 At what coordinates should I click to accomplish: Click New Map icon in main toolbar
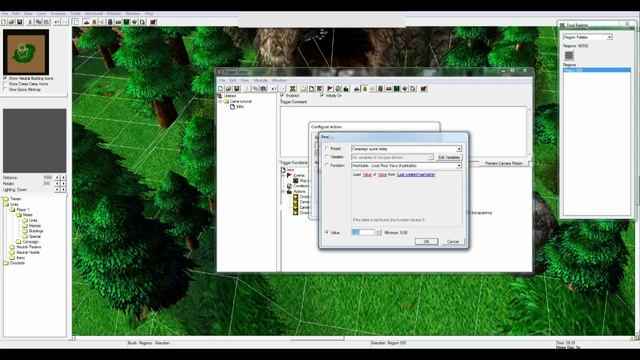(x=4, y=22)
